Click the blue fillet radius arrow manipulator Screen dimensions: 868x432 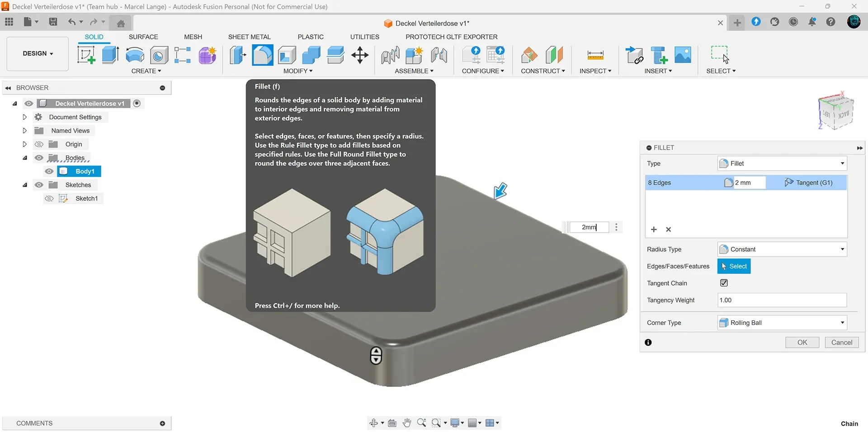tap(500, 191)
